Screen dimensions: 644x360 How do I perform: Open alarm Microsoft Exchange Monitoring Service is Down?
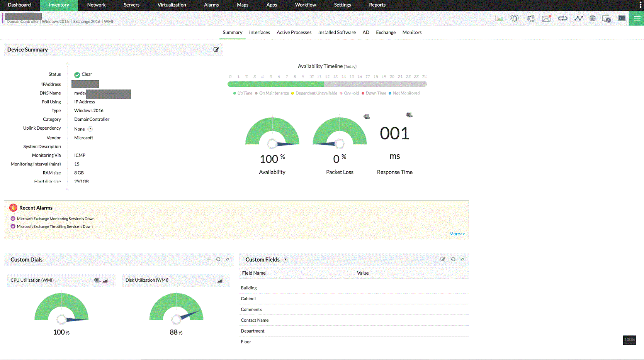[x=55, y=218]
